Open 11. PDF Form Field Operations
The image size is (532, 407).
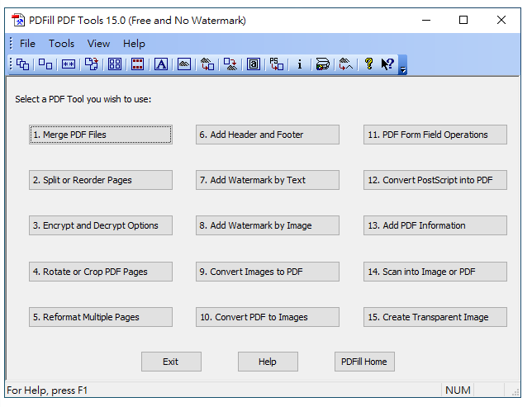(435, 135)
